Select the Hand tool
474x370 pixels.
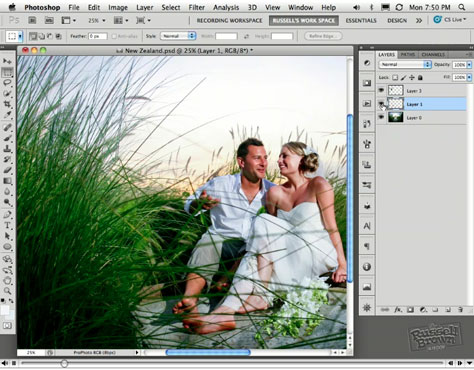pos(7,281)
